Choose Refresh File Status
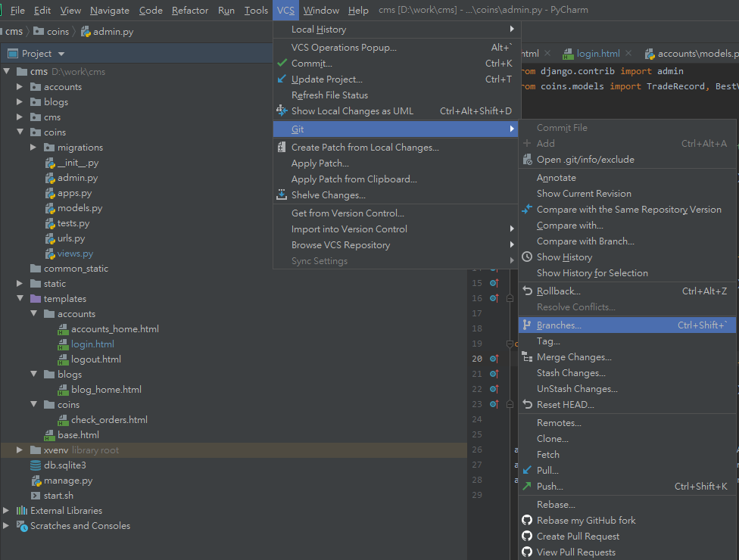The image size is (739, 560). pos(396,95)
